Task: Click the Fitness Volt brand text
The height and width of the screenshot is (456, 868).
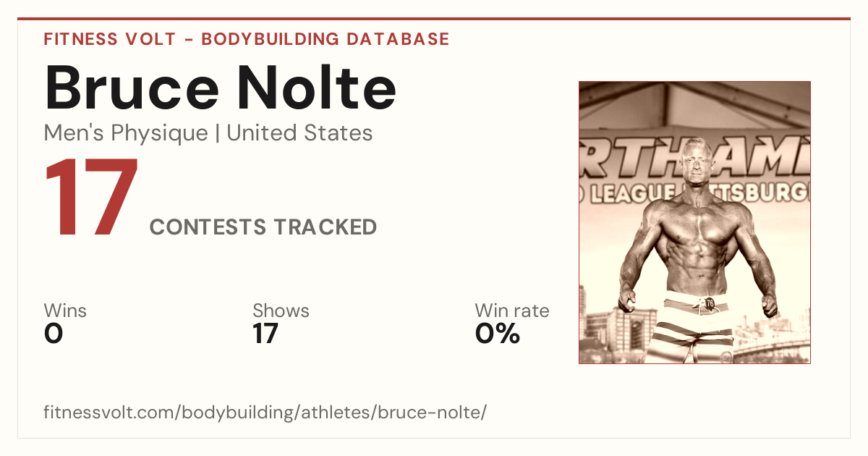Action: pyautogui.click(x=109, y=39)
